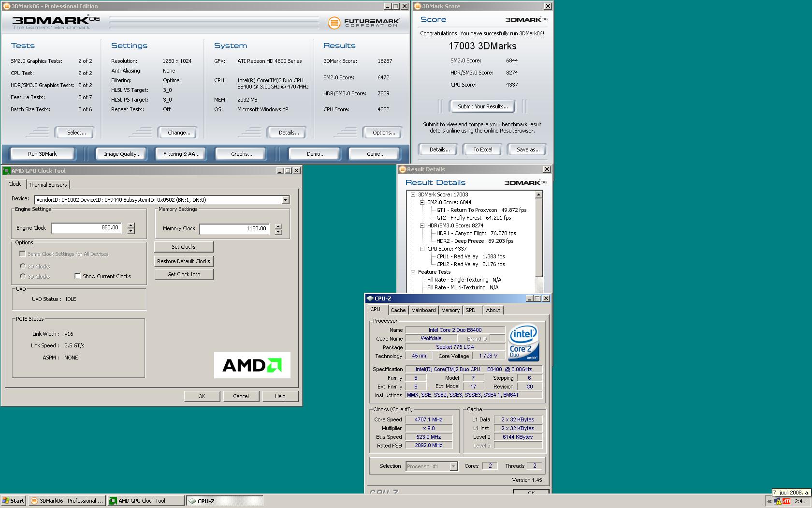The width and height of the screenshot is (812, 508).
Task: Click the Memory Clock input field
Action: (234, 229)
